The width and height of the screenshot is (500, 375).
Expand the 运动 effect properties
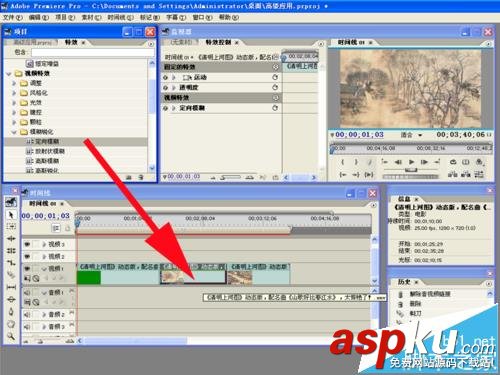174,77
